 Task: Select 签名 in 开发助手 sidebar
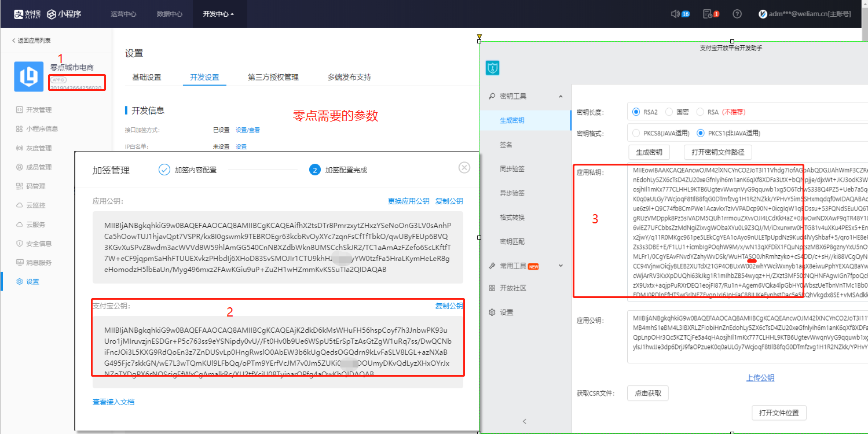pyautogui.click(x=506, y=145)
